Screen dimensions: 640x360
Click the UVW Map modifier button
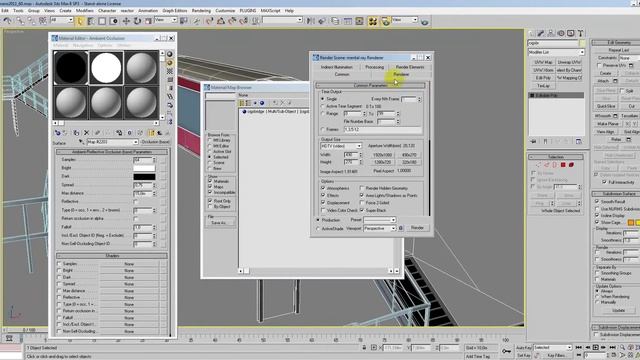[543, 62]
